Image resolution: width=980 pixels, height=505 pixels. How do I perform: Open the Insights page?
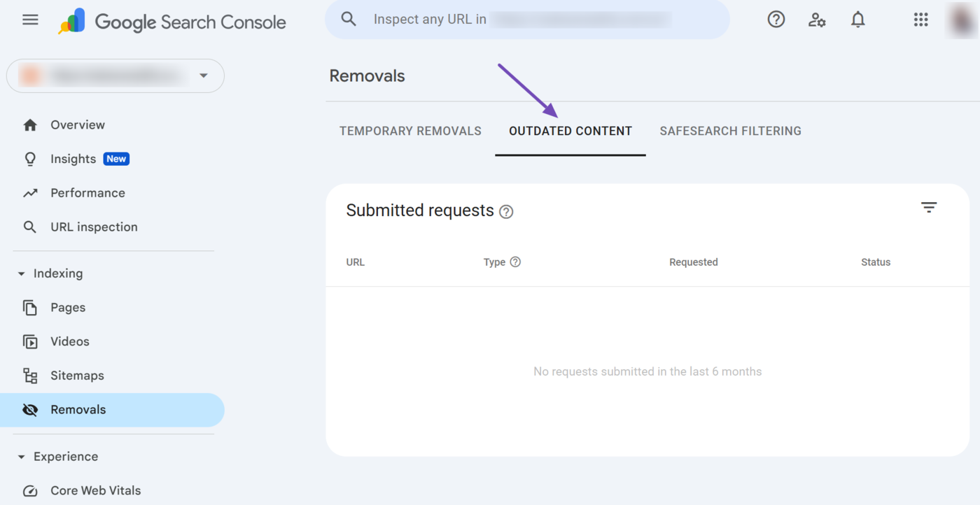pyautogui.click(x=73, y=159)
